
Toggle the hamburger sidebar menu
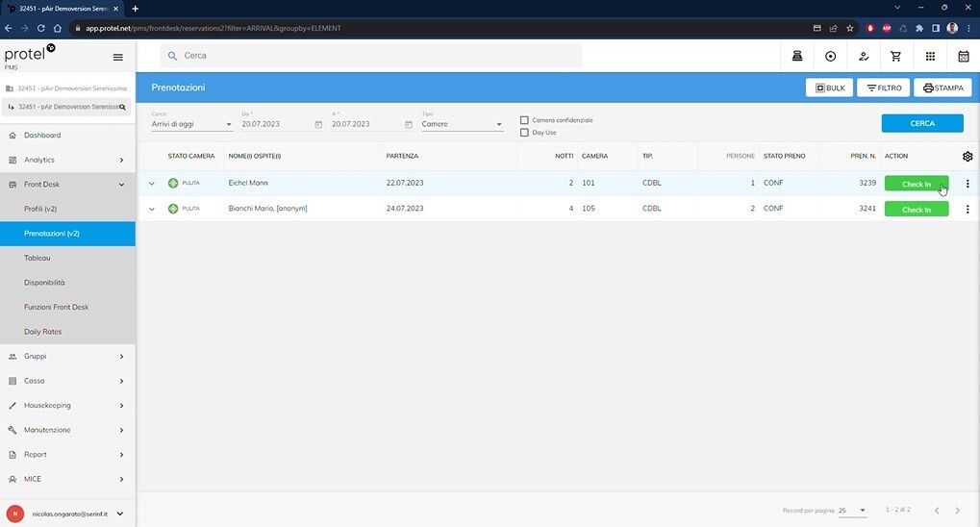tap(117, 57)
